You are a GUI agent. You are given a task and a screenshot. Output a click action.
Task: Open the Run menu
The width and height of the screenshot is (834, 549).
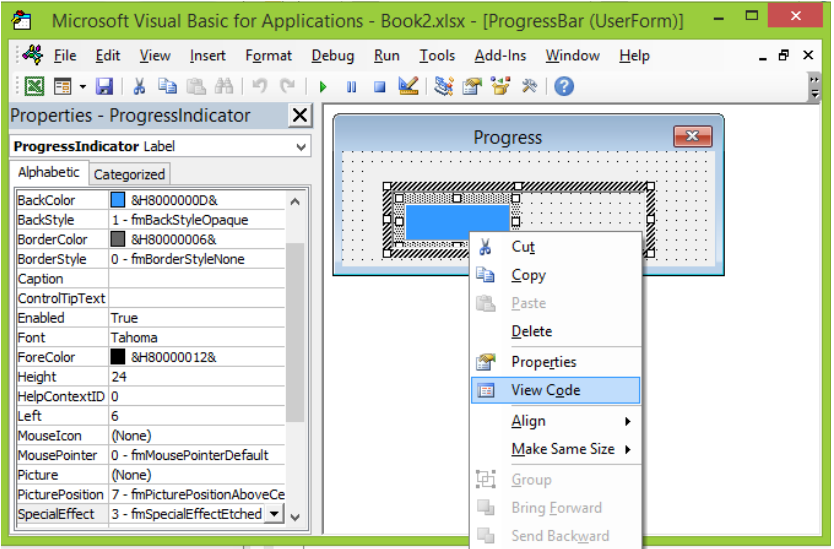pyautogui.click(x=387, y=55)
